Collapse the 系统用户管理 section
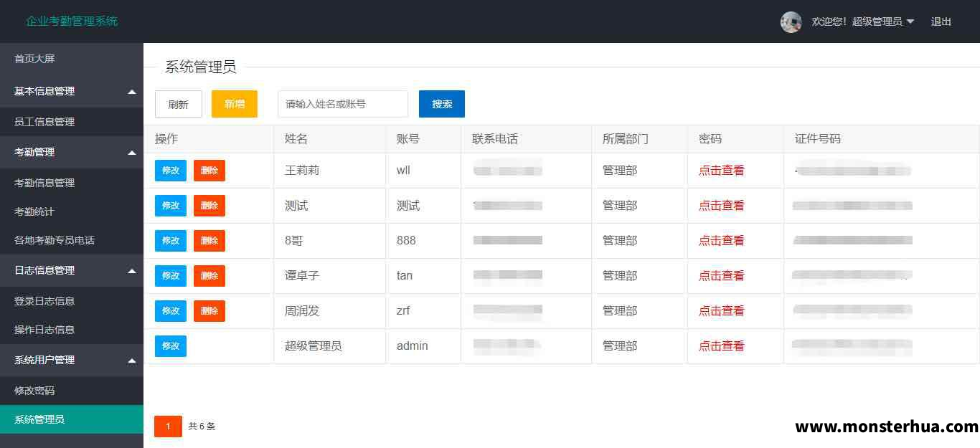Screen dimensions: 980x448 coord(72,360)
